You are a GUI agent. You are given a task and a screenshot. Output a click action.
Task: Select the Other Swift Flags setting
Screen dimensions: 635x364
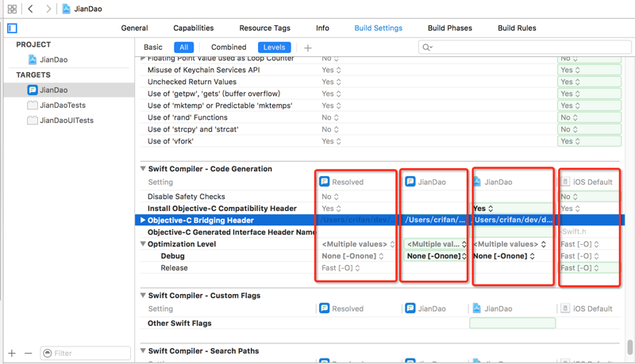pyautogui.click(x=179, y=323)
